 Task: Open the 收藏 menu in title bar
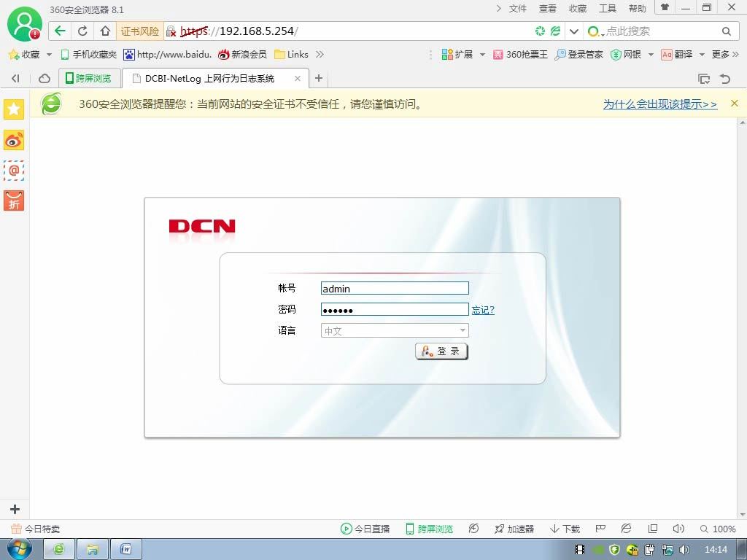578,9
